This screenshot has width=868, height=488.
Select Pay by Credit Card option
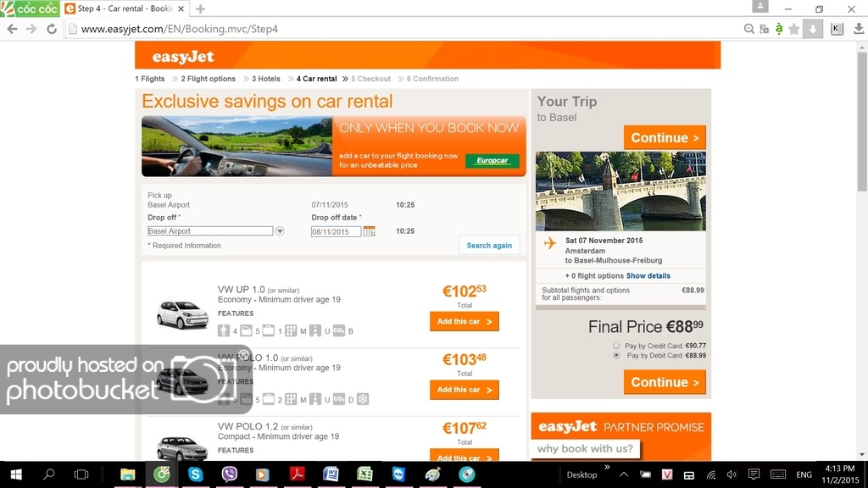pyautogui.click(x=616, y=346)
